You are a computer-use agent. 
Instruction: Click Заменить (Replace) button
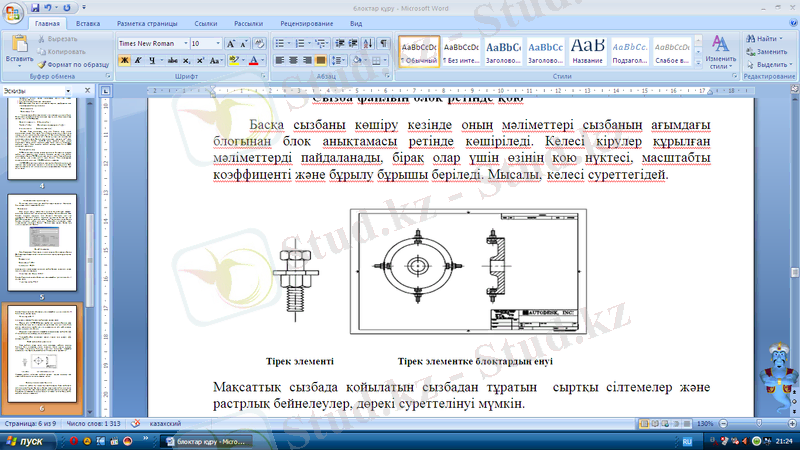[770, 51]
